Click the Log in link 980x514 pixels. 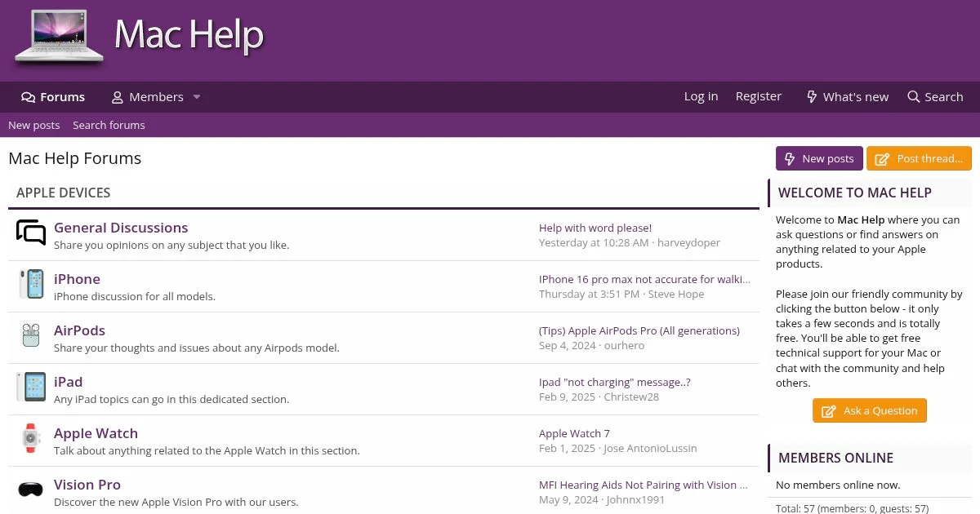click(701, 96)
